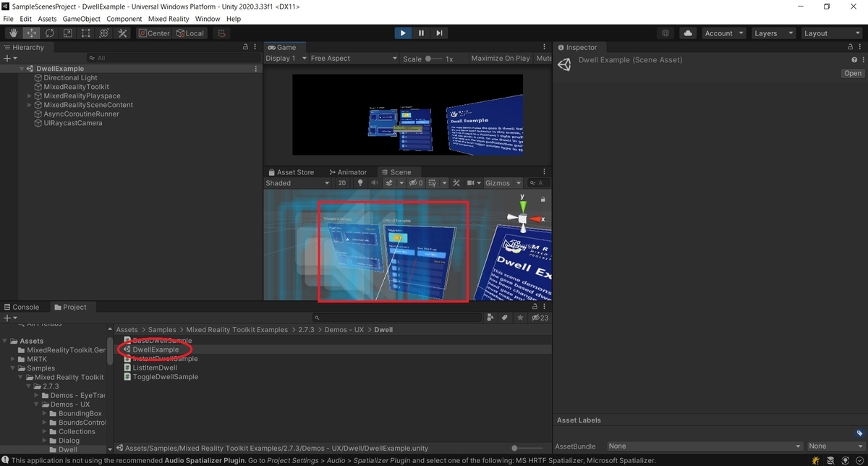Screen dimensions: 868x466
Task: Toggle scene audio speaker icon
Action: pyautogui.click(x=375, y=183)
